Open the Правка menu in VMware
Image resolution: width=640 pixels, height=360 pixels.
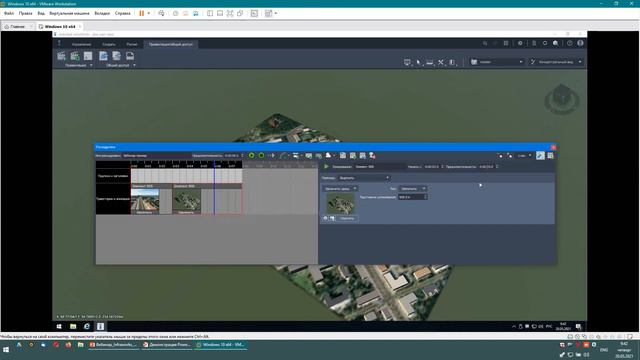pyautogui.click(x=25, y=13)
